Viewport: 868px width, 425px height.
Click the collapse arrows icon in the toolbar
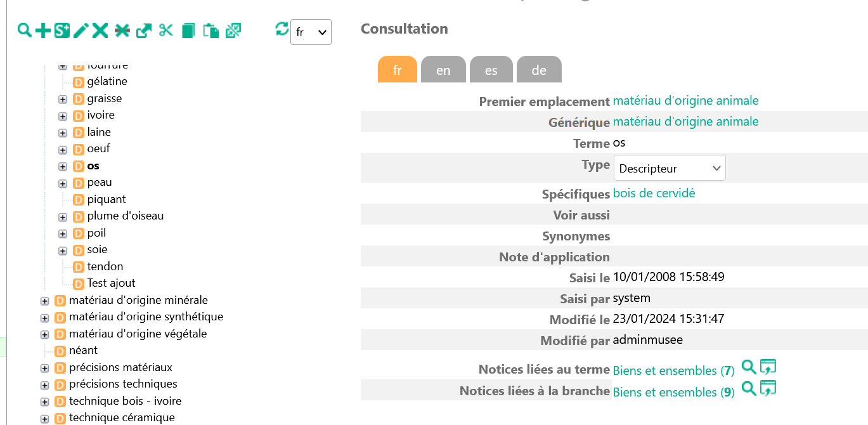click(x=233, y=30)
